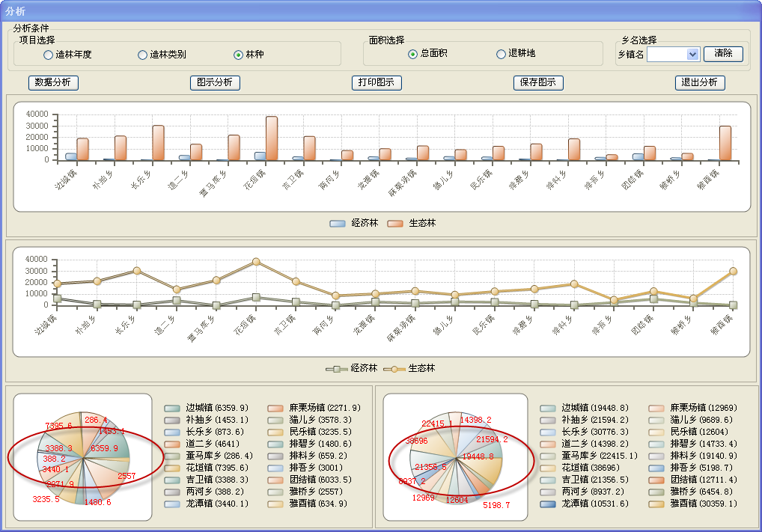Click legend swatch for 龙潭镇 (10531.6)

point(548,504)
